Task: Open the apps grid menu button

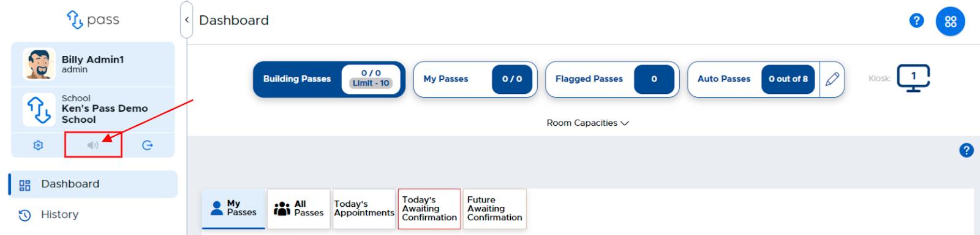Action: 950,21
